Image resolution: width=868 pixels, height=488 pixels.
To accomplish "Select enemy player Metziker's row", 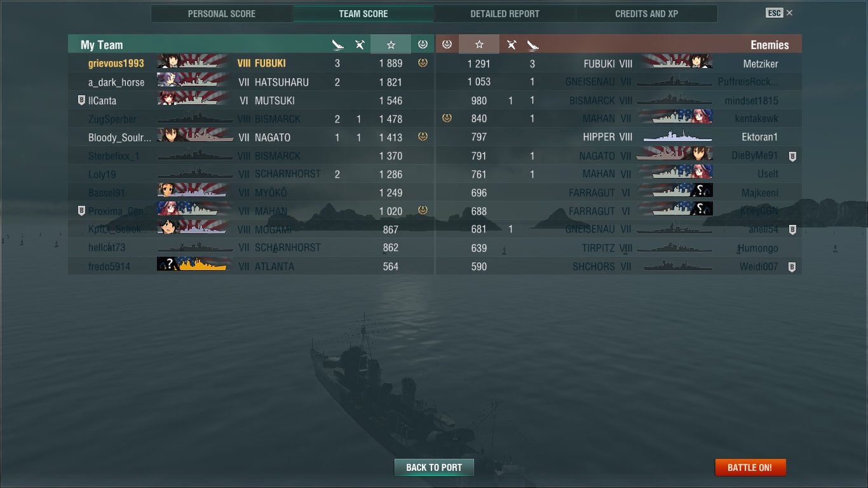I will (x=618, y=64).
